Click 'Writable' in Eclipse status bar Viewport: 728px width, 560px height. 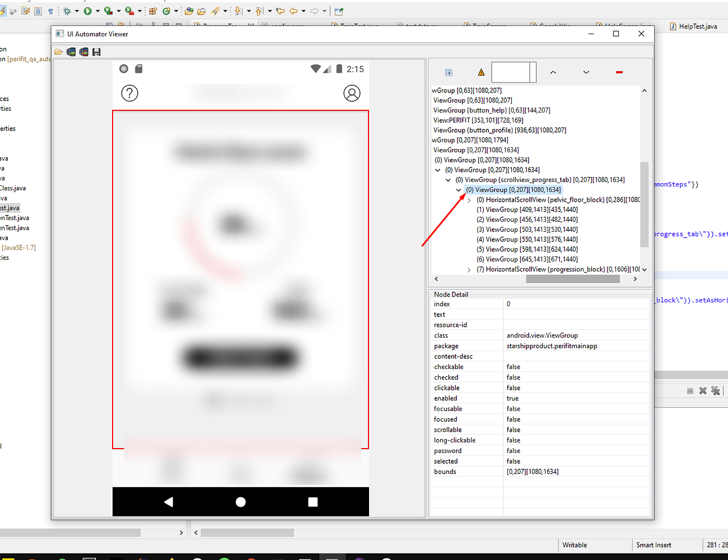point(575,545)
